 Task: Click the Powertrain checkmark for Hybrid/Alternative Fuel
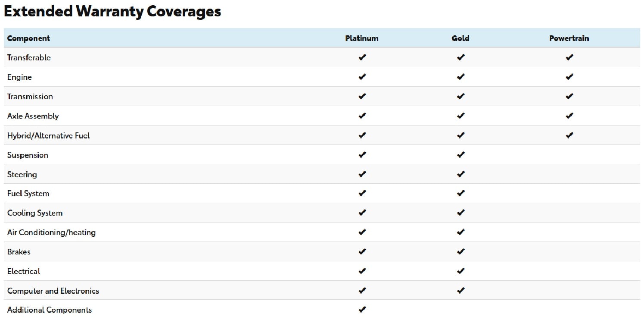(569, 135)
